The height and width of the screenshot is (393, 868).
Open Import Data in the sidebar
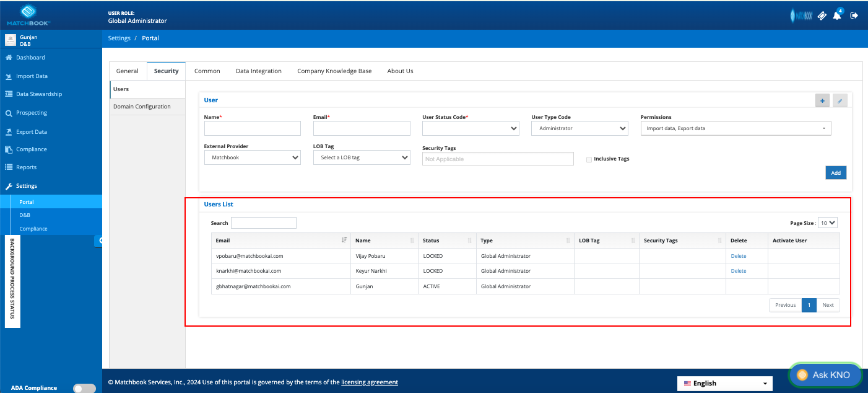[x=32, y=76]
